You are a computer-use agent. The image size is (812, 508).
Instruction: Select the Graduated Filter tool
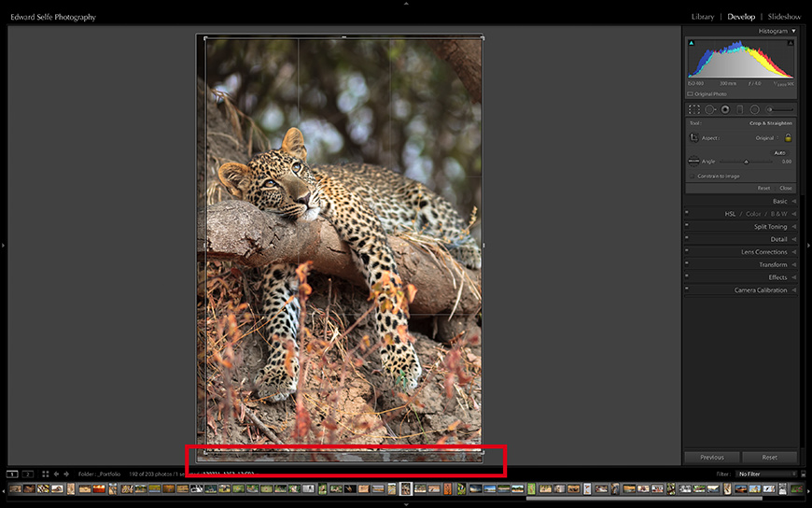click(739, 109)
